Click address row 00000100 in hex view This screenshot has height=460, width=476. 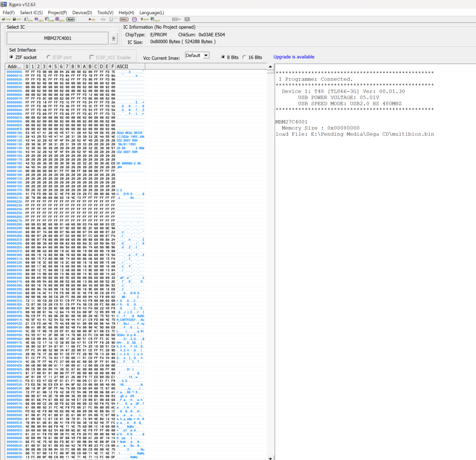tap(75, 133)
